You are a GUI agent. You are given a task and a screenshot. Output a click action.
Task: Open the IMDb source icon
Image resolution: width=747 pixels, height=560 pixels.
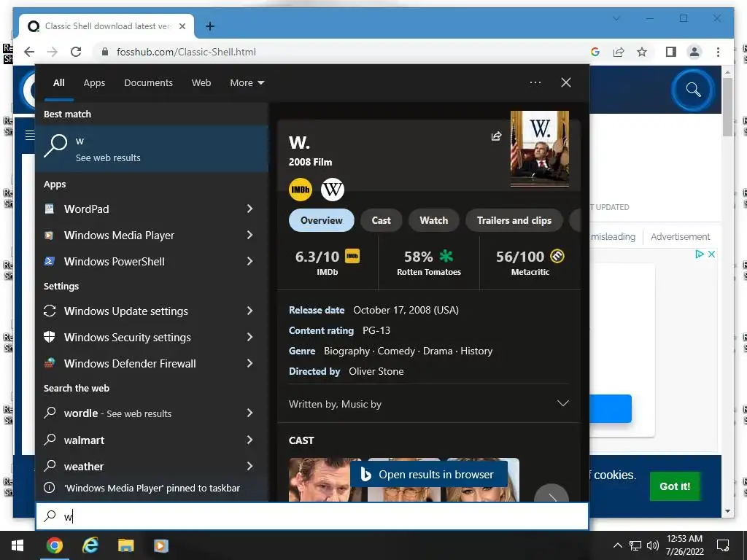click(x=300, y=190)
